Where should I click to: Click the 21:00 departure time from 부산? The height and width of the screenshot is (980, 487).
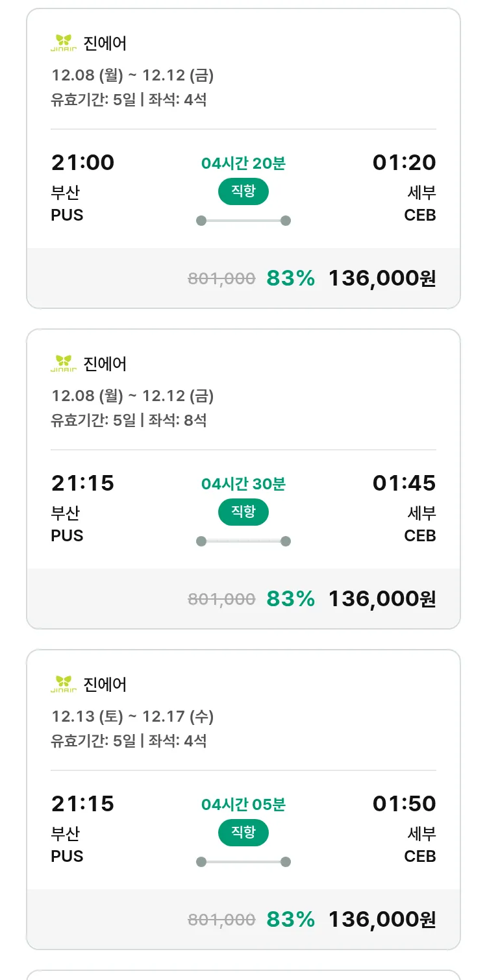[82, 162]
